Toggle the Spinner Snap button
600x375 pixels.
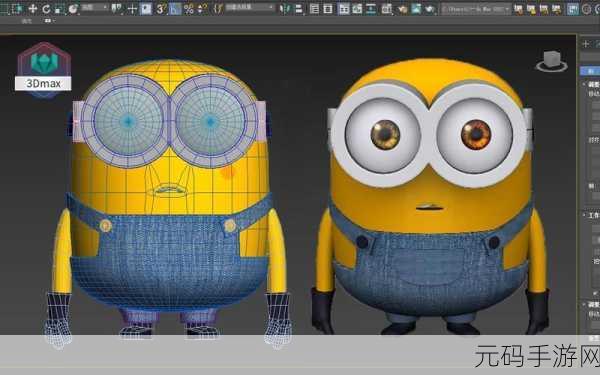pyautogui.click(x=202, y=9)
